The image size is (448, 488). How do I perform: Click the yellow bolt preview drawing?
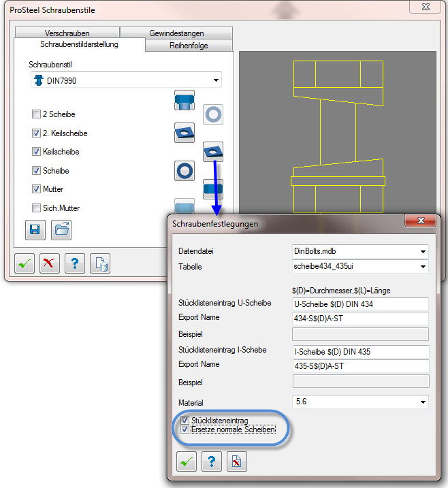tap(338, 137)
